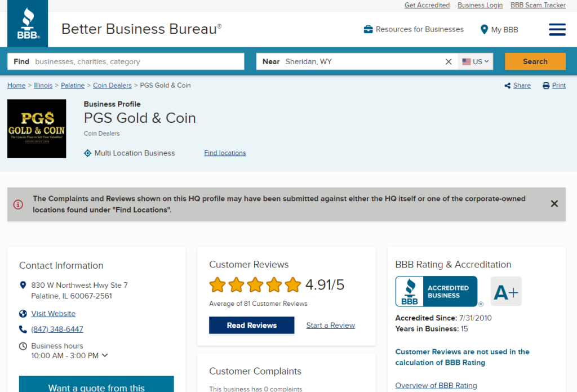Open the Find locations link

tap(225, 153)
